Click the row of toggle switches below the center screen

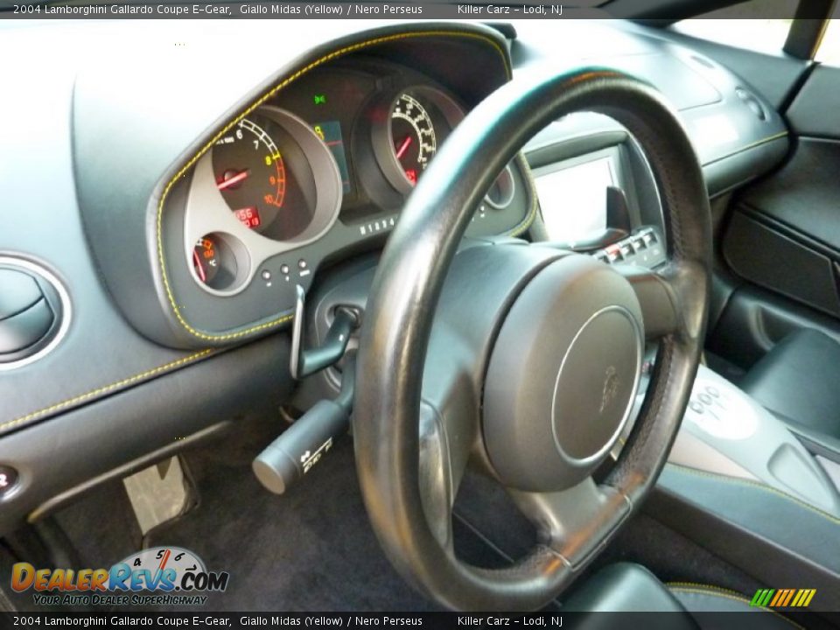tap(631, 245)
